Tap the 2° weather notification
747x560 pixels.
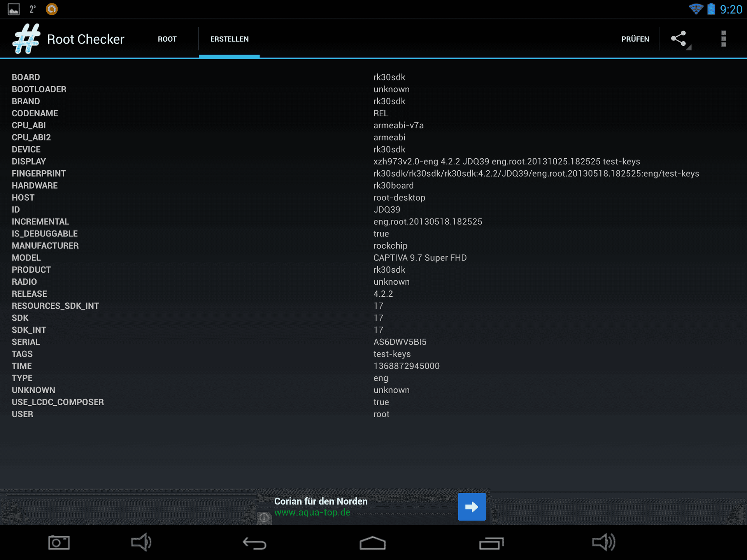coord(33,9)
